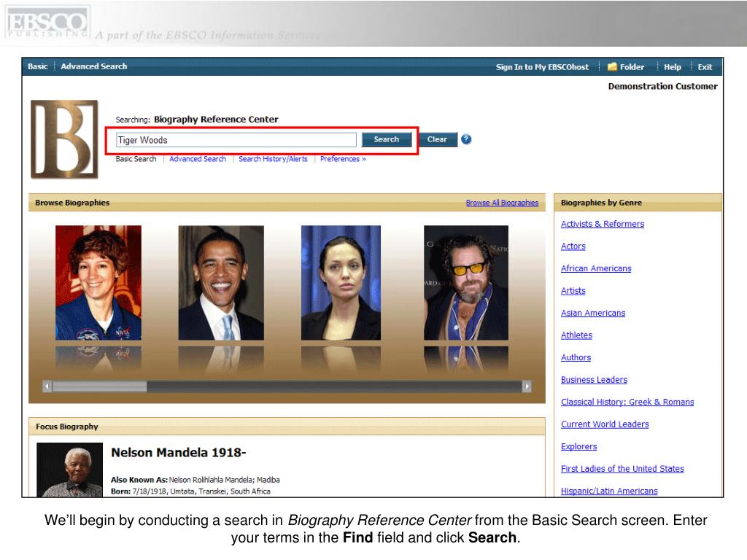Expand the Preferences link
The image size is (747, 560).
(343, 159)
